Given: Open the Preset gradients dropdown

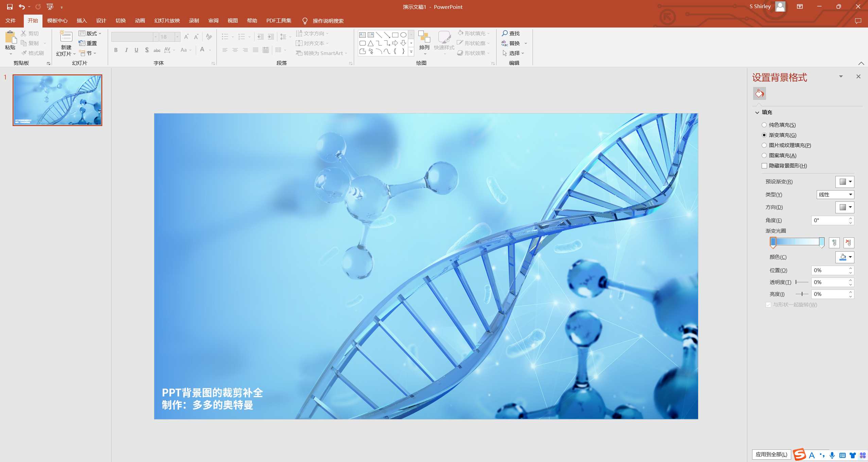Looking at the screenshot, I should (845, 182).
